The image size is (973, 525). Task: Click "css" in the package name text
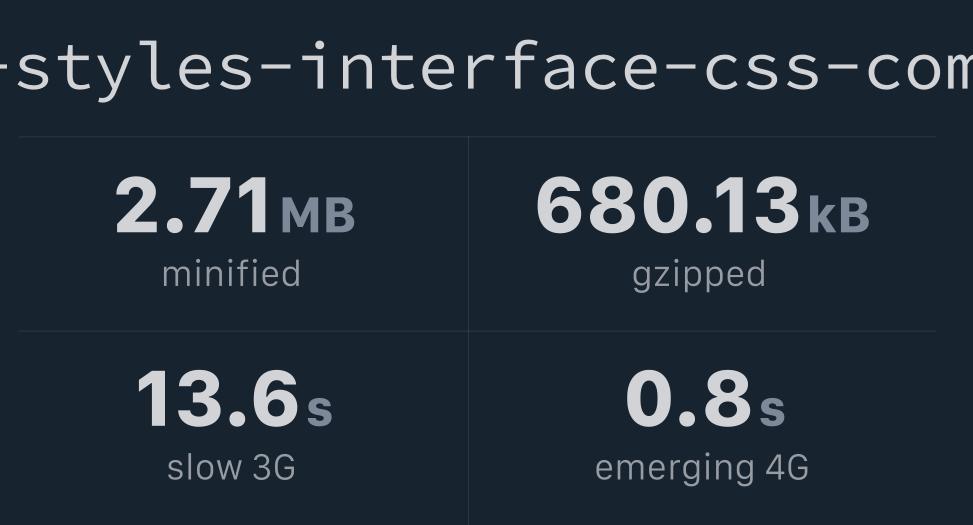[x=750, y=66]
